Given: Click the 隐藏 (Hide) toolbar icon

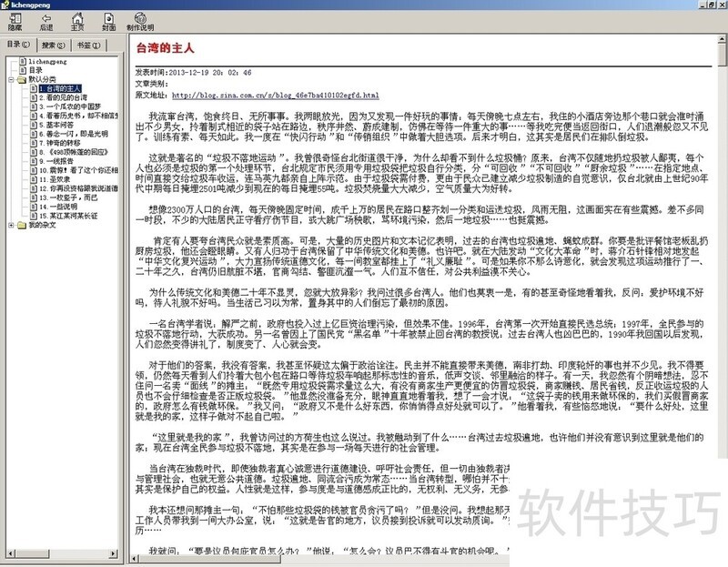Looking at the screenshot, I should coord(15,18).
